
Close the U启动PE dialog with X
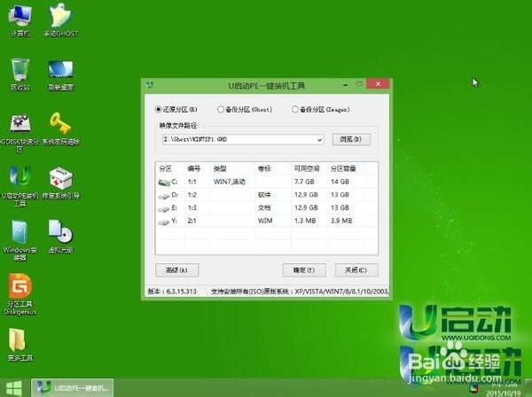(x=378, y=83)
